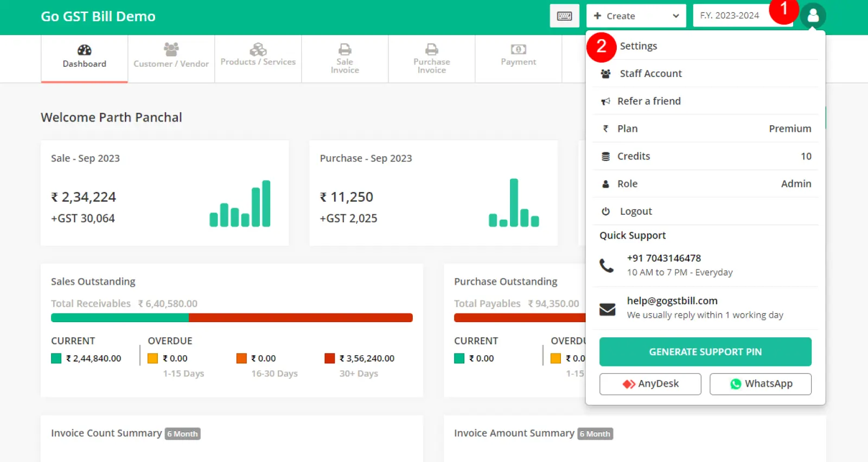This screenshot has width=868, height=462.
Task: Click red 30+ Days swatch
Action: [x=330, y=358]
